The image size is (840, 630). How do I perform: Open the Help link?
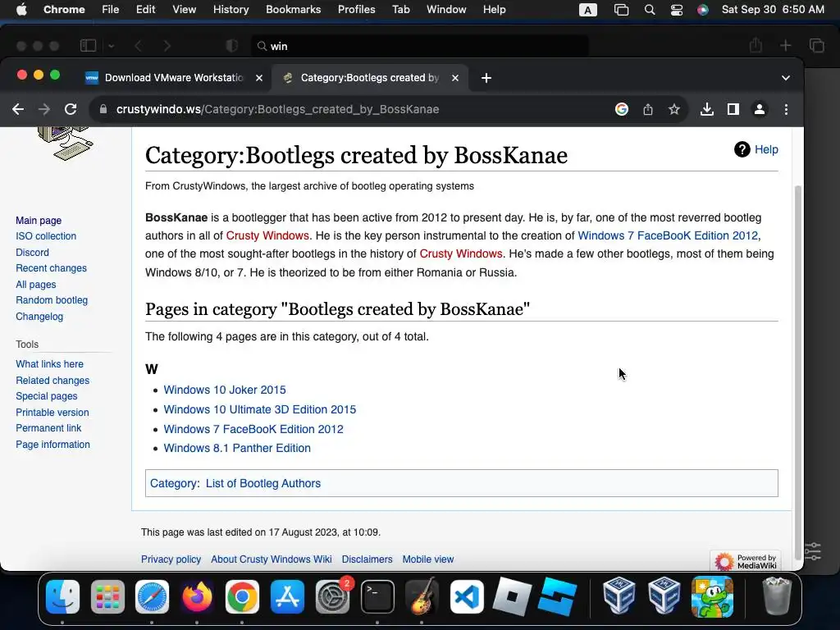coord(766,149)
